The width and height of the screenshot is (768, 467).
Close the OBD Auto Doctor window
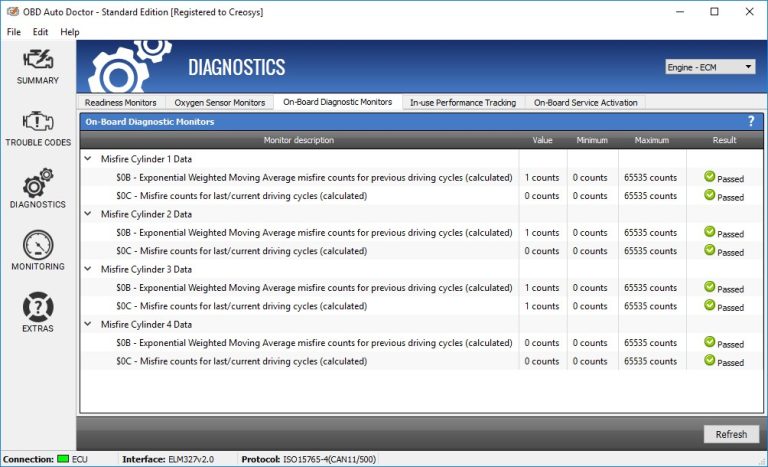pyautogui.click(x=749, y=11)
